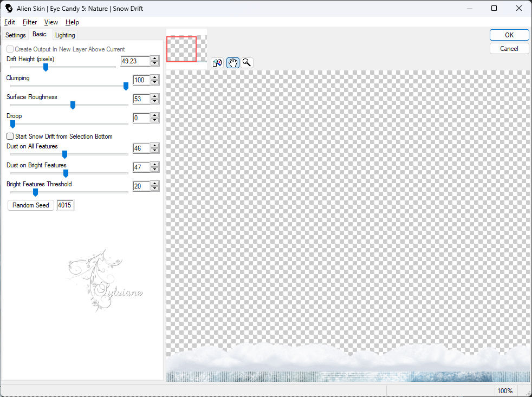Viewport: 532px width, 397px height.
Task: Click the 100% zoom level in status bar
Action: [x=505, y=391]
